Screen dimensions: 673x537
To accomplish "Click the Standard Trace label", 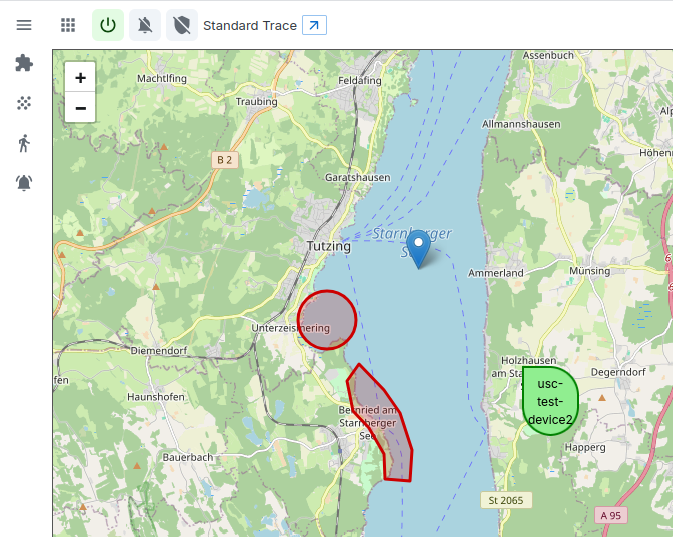I will click(249, 25).
